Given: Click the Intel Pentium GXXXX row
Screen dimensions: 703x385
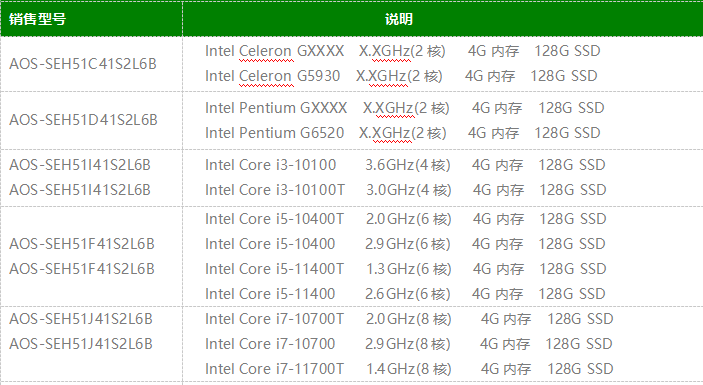Looking at the screenshot, I should tap(405, 108).
